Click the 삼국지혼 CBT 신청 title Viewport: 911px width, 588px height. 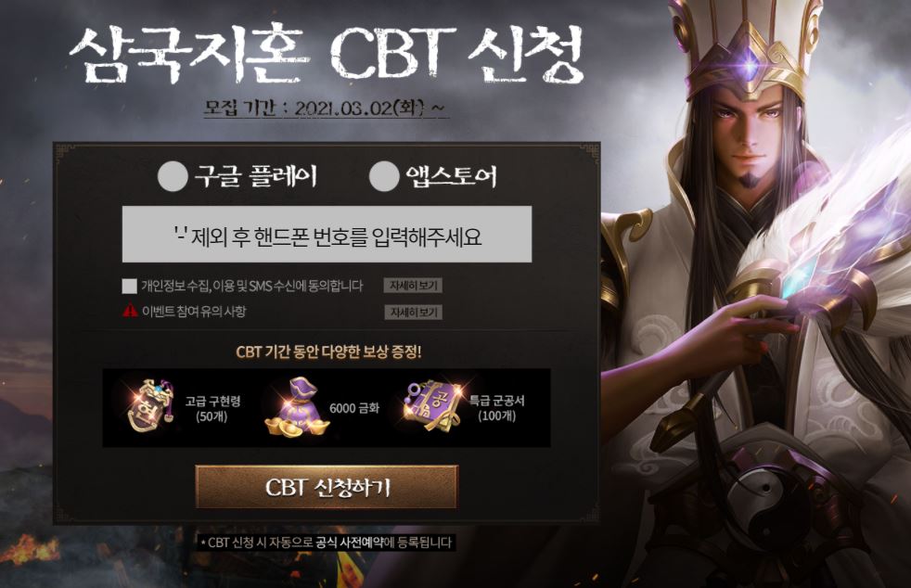click(x=327, y=54)
